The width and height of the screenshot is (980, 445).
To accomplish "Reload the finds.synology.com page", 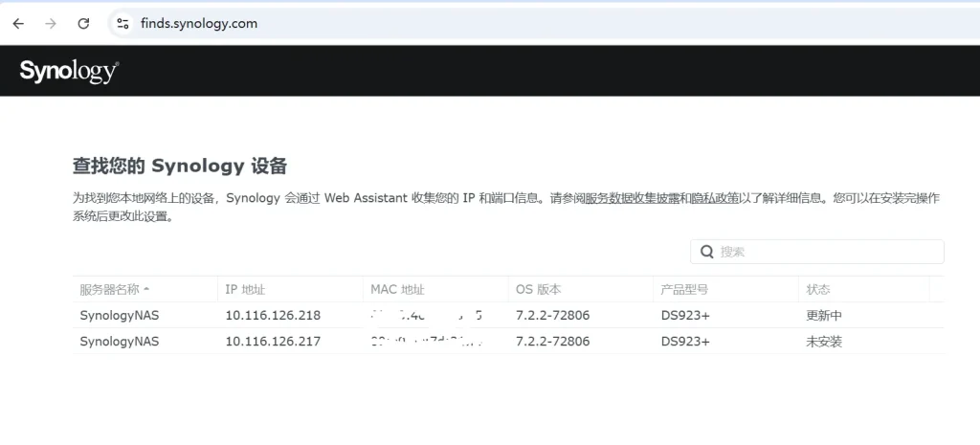I will click(83, 23).
